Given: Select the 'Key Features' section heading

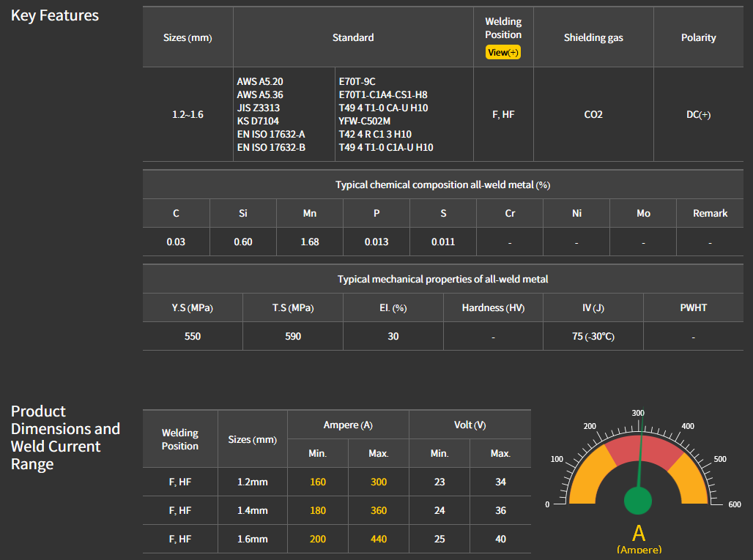Looking at the screenshot, I should (x=55, y=15).
